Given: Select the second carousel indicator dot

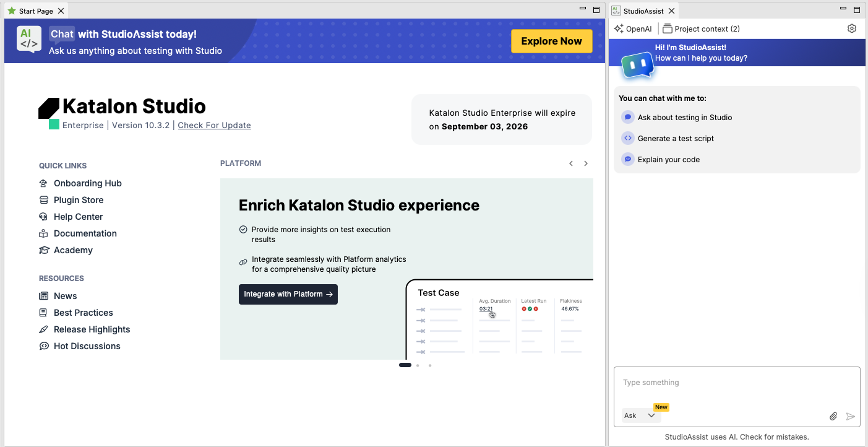Looking at the screenshot, I should coord(418,365).
